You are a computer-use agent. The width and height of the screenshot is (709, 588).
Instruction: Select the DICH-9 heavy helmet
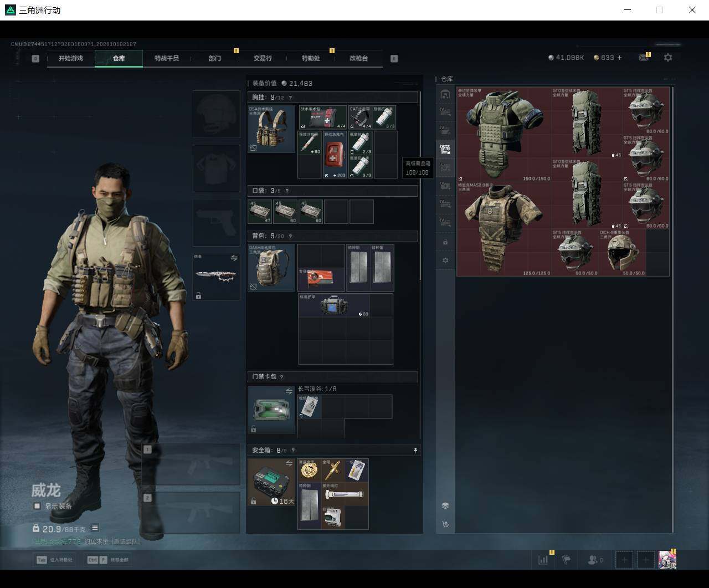click(623, 253)
